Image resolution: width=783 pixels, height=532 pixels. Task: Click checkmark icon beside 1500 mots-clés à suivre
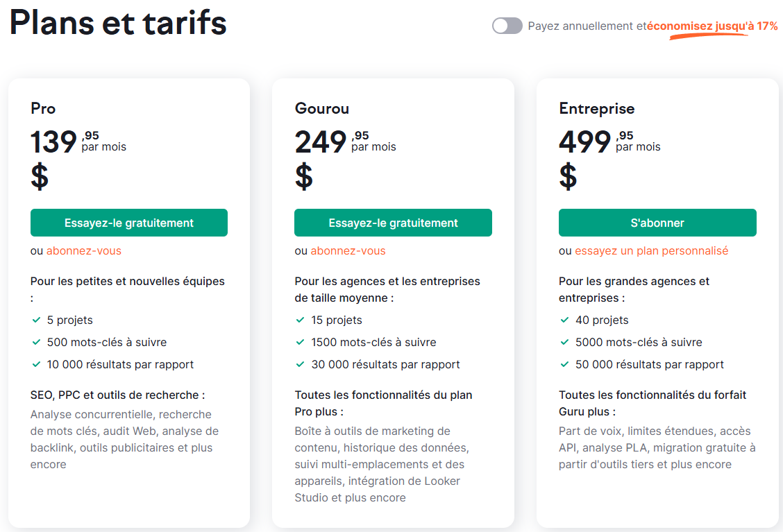click(300, 342)
